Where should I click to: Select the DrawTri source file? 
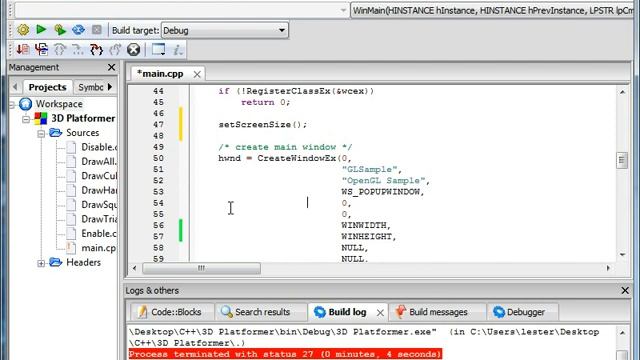[x=99, y=219]
